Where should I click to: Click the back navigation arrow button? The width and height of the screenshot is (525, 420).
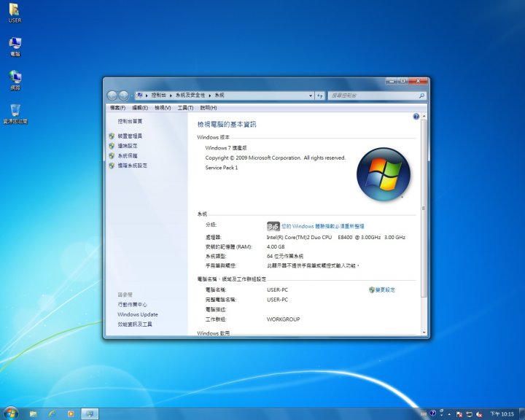point(112,96)
